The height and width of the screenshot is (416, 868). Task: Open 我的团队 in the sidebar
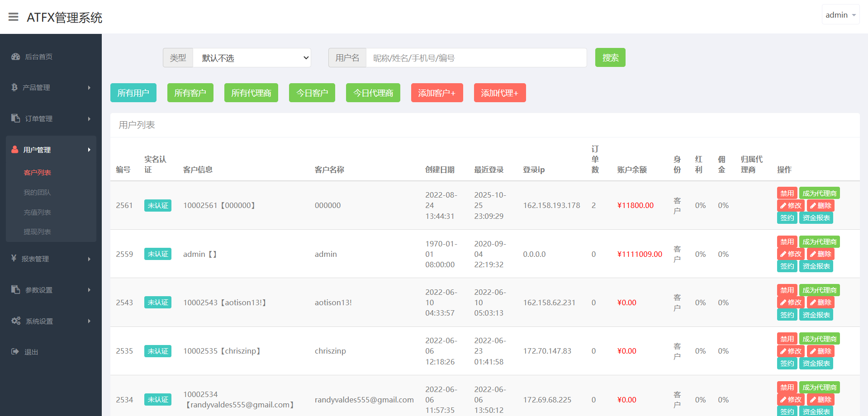37,192
